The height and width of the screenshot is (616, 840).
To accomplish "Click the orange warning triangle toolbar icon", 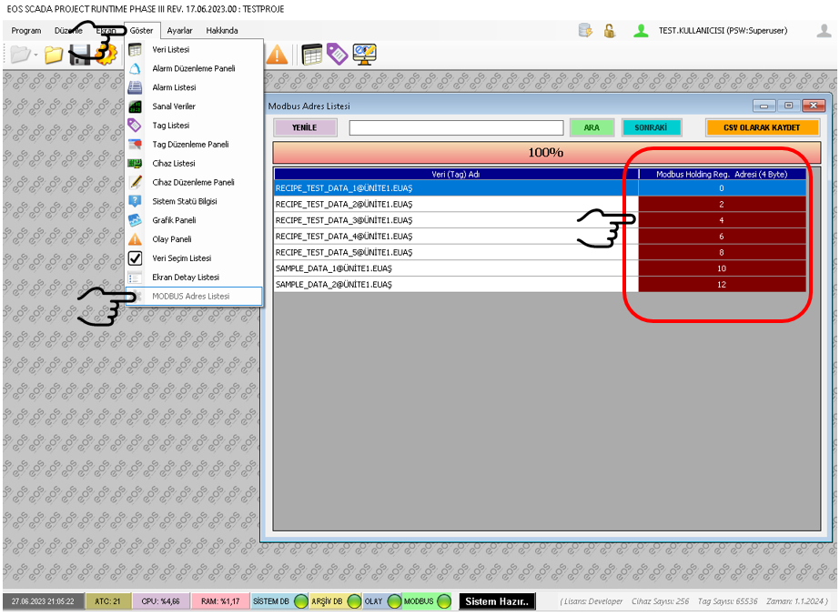I will pyautogui.click(x=277, y=55).
